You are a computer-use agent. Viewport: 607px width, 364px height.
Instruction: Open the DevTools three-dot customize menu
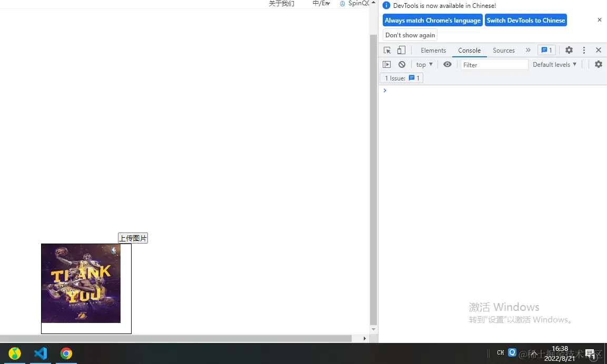[584, 50]
